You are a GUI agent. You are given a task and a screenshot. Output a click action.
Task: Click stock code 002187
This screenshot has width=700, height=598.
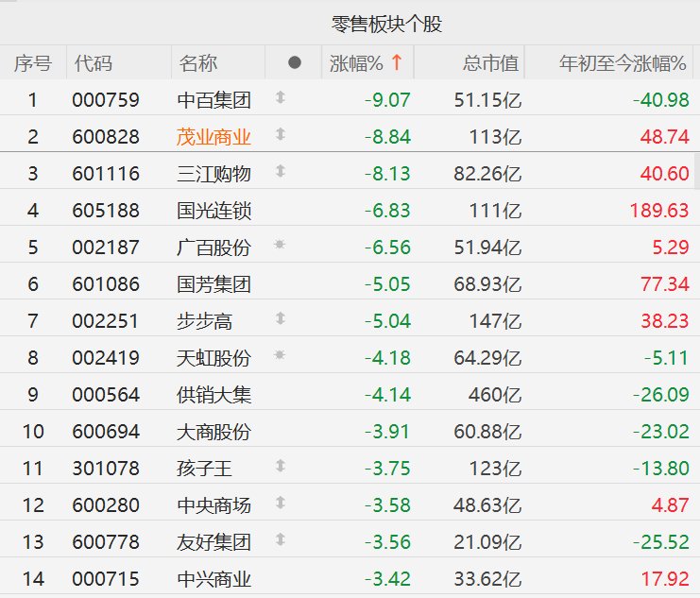click(106, 248)
